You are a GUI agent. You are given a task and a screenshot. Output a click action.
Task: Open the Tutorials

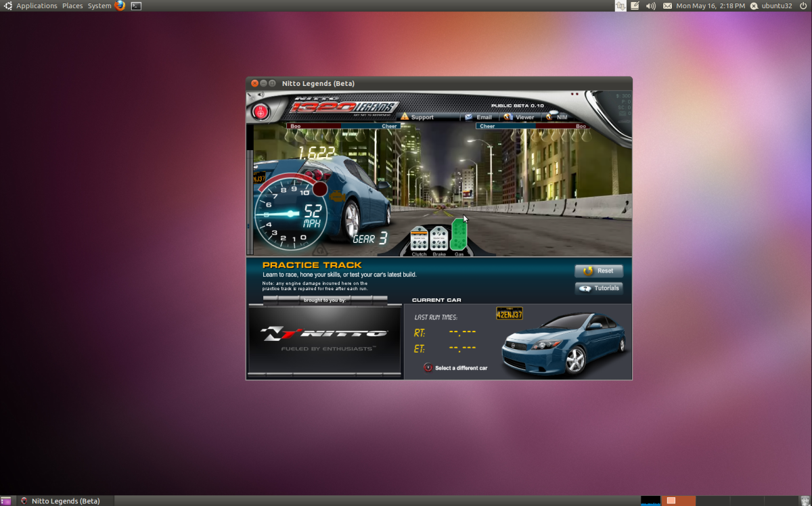coord(599,287)
